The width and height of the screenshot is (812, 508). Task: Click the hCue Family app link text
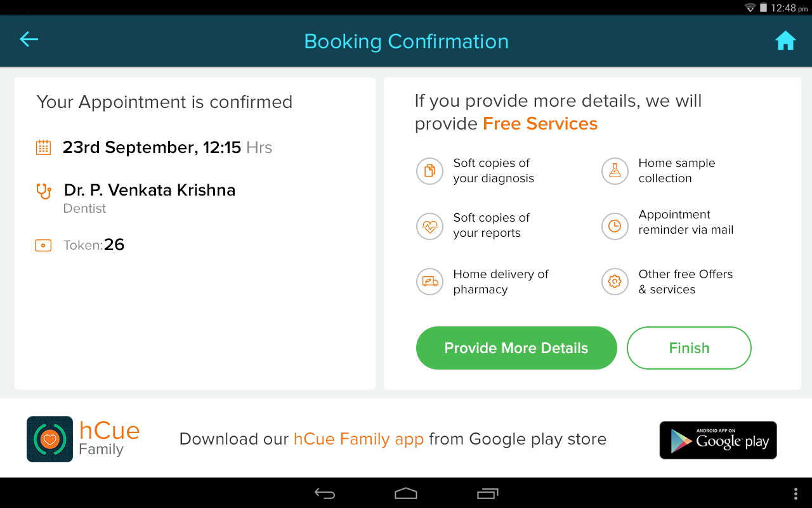click(x=358, y=439)
